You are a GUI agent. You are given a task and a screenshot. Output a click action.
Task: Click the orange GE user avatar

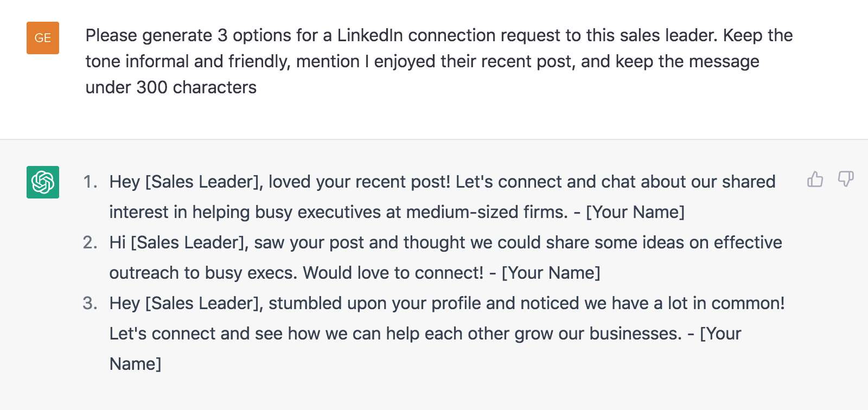click(x=43, y=38)
